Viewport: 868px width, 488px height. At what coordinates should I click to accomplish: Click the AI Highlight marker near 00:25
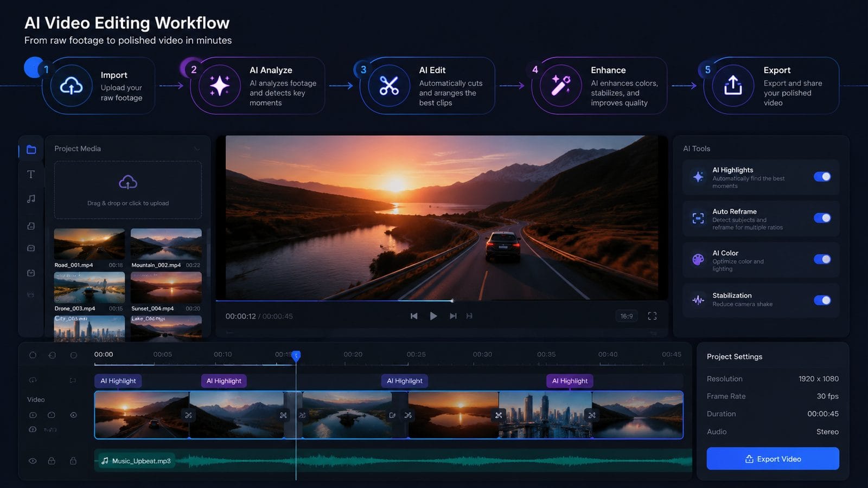pyautogui.click(x=404, y=381)
